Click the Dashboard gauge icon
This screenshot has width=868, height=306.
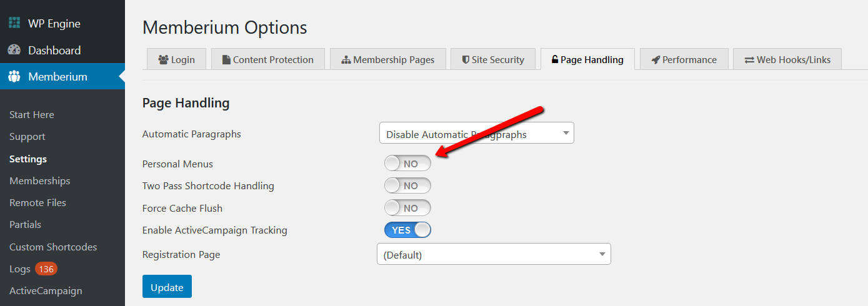(x=14, y=50)
